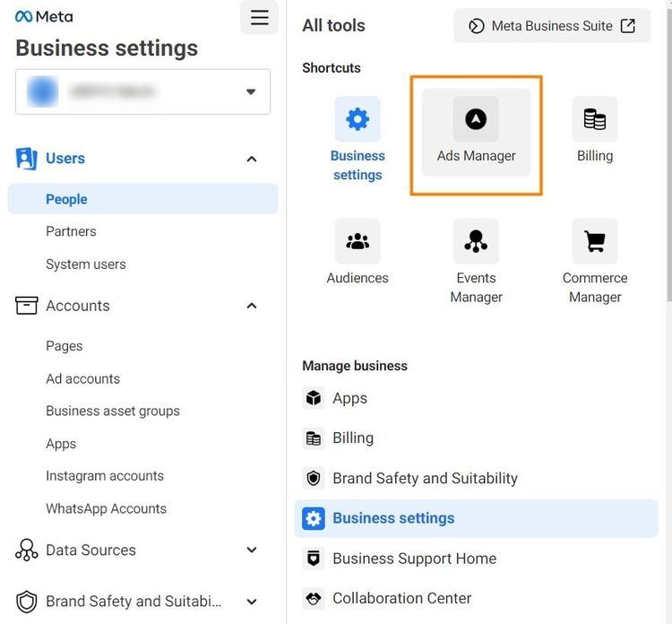
Task: Click the Brand Safety and Suitabi... sidebar label
Action: [134, 602]
